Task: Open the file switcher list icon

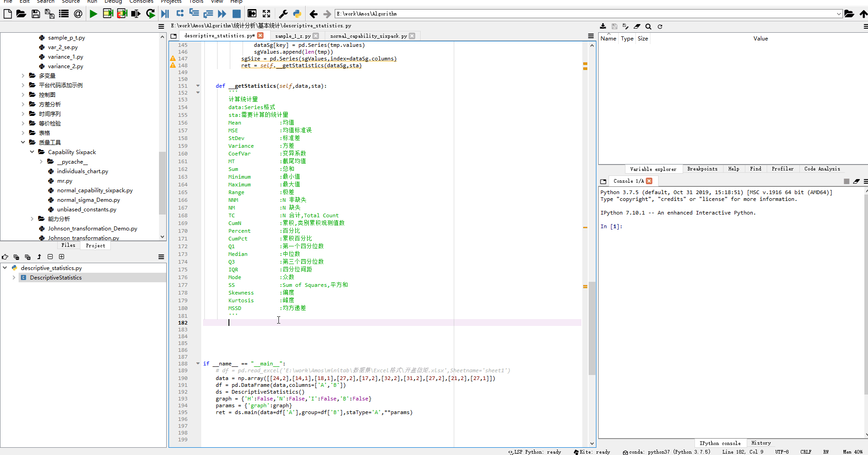Action: point(64,14)
